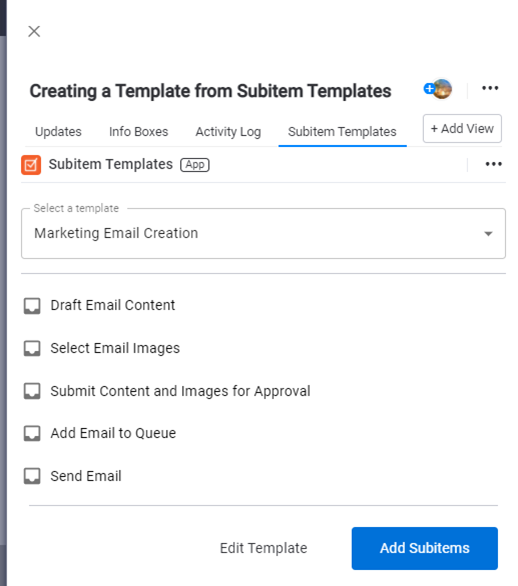Click the user avatar picture
Screen dimensions: 518x586
[x=443, y=89]
